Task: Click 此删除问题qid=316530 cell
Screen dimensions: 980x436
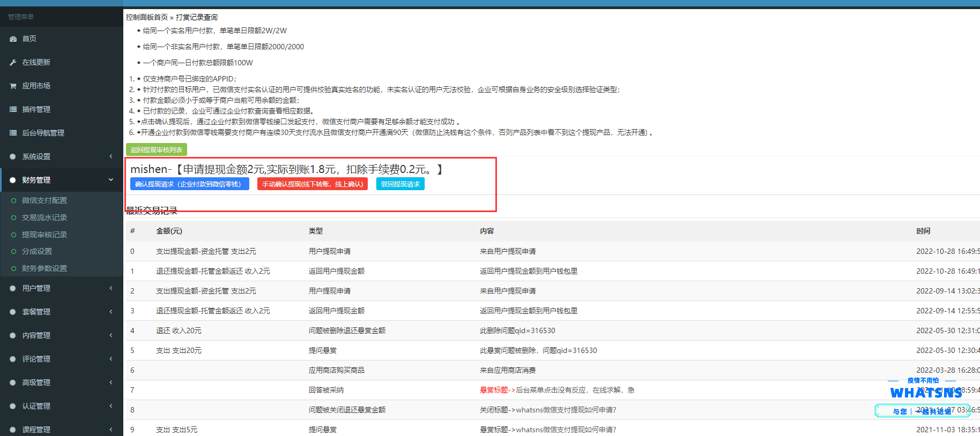Action: coord(517,330)
